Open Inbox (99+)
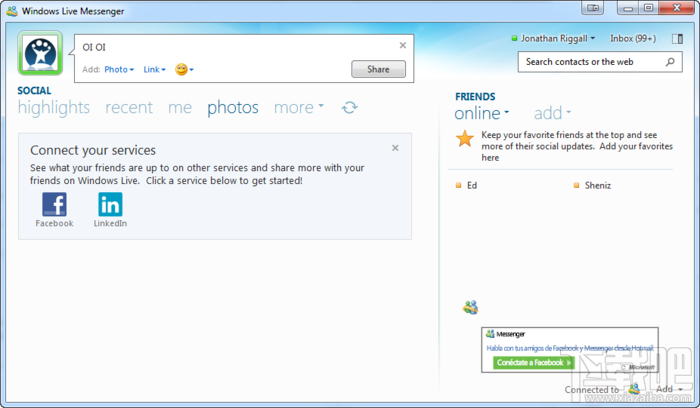The height and width of the screenshot is (408, 700). click(x=633, y=38)
